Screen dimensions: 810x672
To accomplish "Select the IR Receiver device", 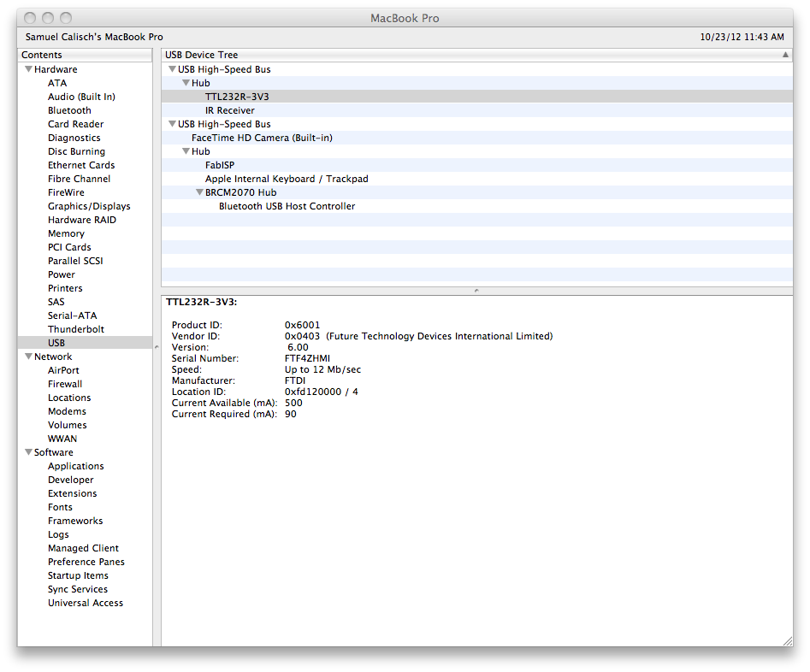I will [476, 110].
